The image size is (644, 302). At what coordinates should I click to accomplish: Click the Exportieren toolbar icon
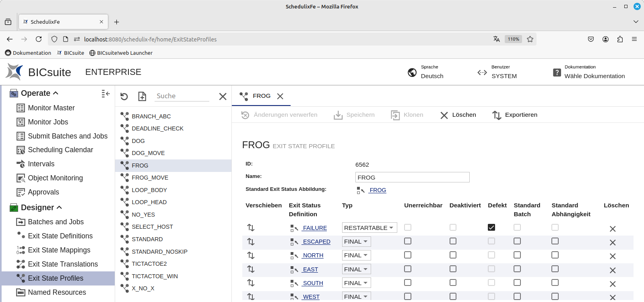pos(497,115)
